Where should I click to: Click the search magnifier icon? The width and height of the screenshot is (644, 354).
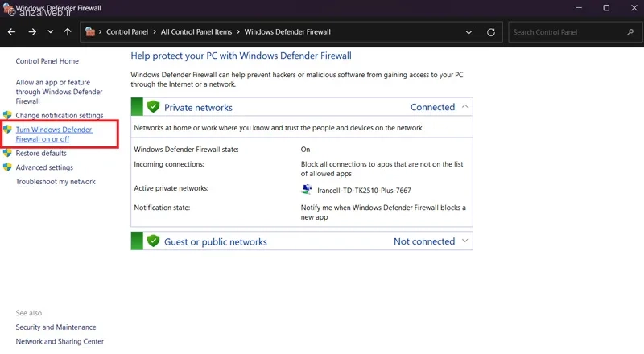tap(630, 32)
